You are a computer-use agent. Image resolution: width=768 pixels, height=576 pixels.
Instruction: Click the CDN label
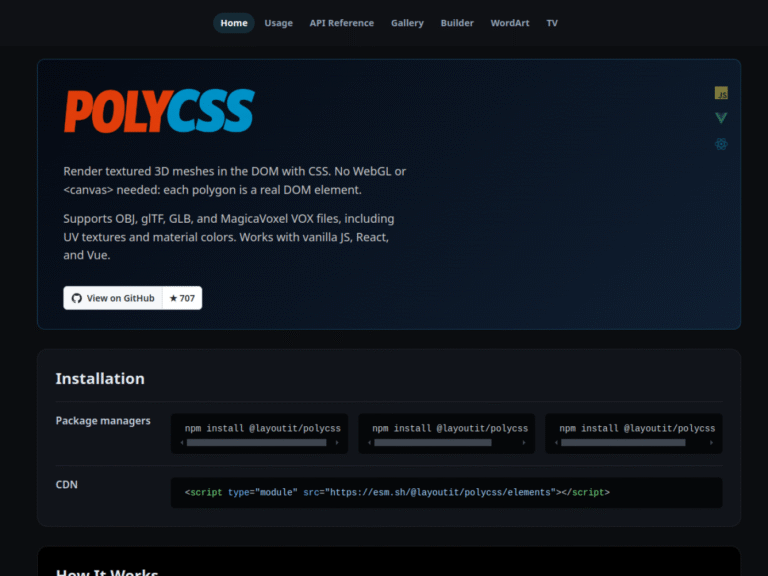tap(67, 484)
